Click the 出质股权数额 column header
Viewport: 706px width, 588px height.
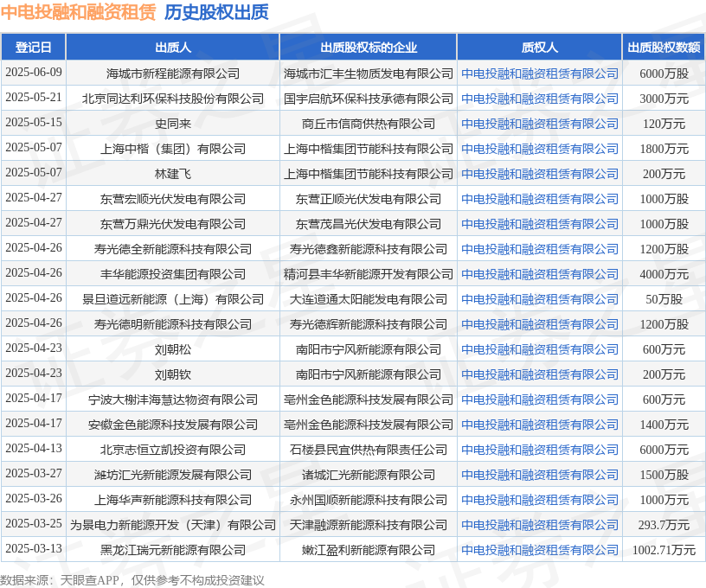click(x=664, y=48)
